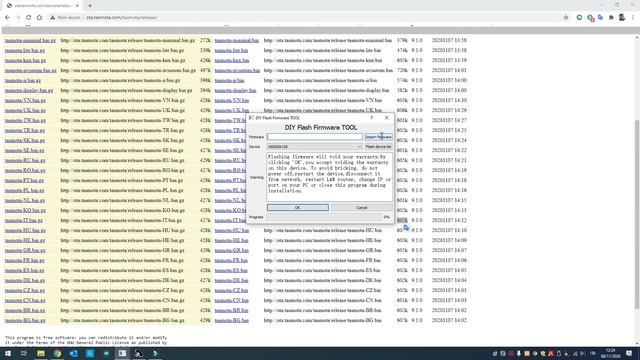The width and height of the screenshot is (640, 360).
Task: Click the help question mark in DIY Flash dialog
Action: coord(371,118)
